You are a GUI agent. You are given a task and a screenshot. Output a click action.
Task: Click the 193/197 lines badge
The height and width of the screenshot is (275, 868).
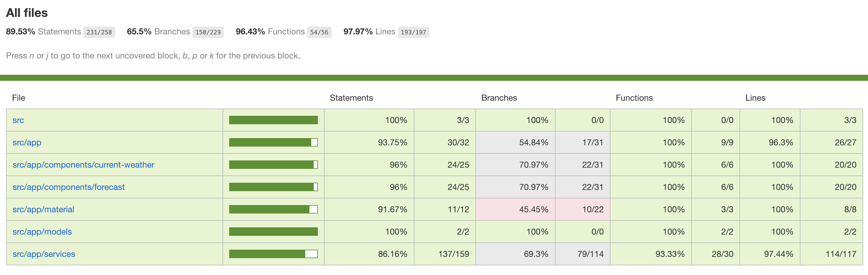coord(413,32)
